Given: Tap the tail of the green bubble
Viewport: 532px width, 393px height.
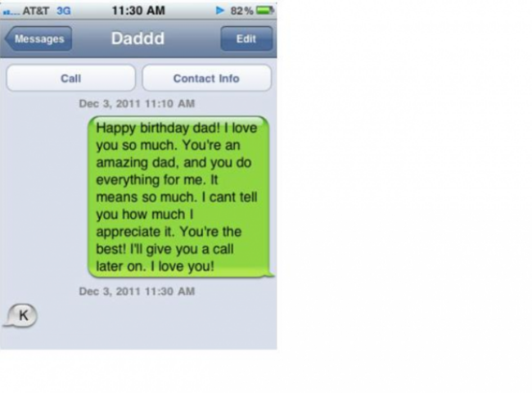Looking at the screenshot, I should 271,274.
